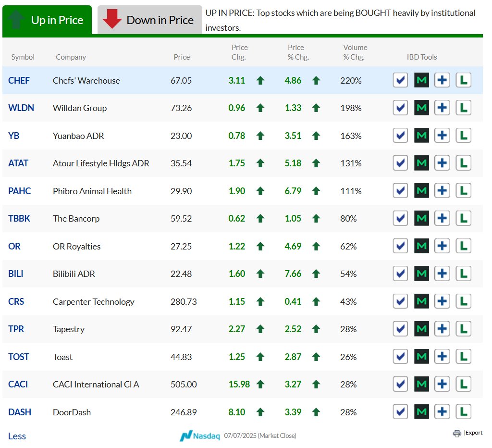492x448 pixels.
Task: Open Leaderboard L icon for YB
Action: pyautogui.click(x=463, y=136)
